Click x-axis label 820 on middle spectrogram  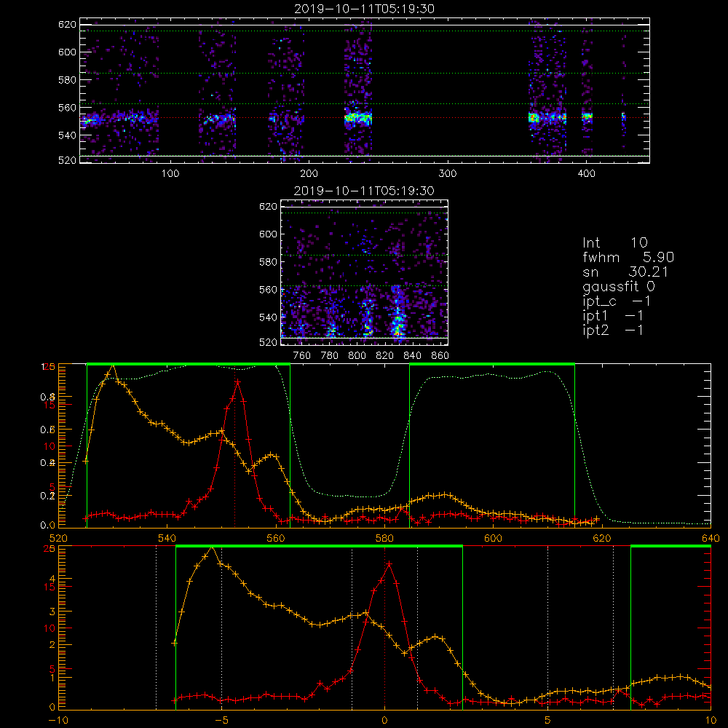[x=385, y=356]
